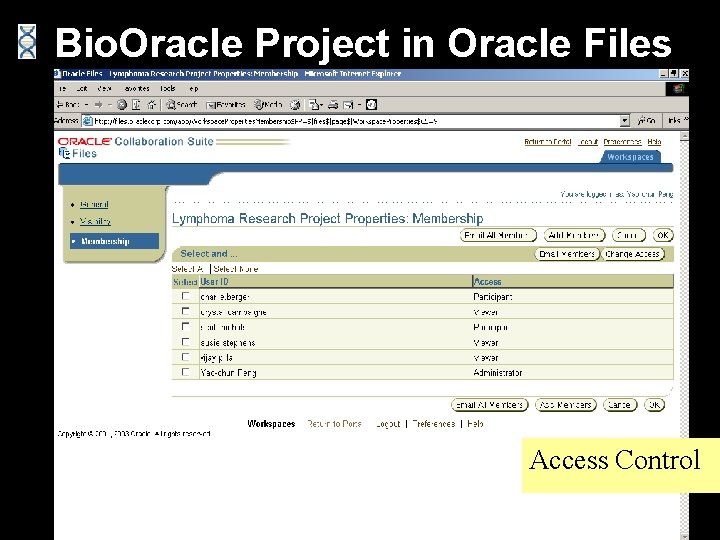Image resolution: width=720 pixels, height=540 pixels.
Task: Tick the checkbox for Yao-chun Peng
Action: pyautogui.click(x=186, y=372)
